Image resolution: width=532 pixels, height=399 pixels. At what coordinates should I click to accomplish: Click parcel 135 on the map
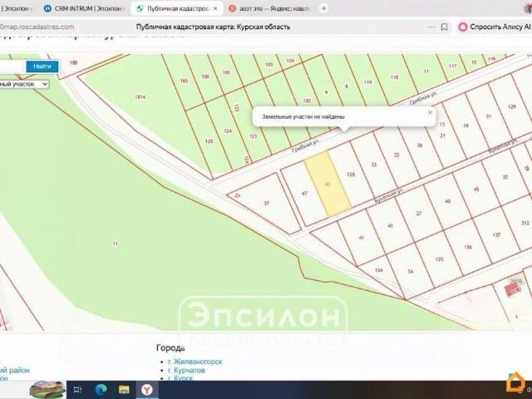(x=439, y=259)
